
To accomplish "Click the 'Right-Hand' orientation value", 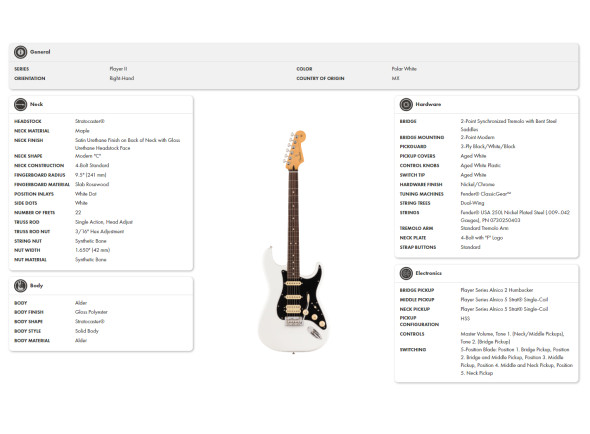I will coord(122,78).
